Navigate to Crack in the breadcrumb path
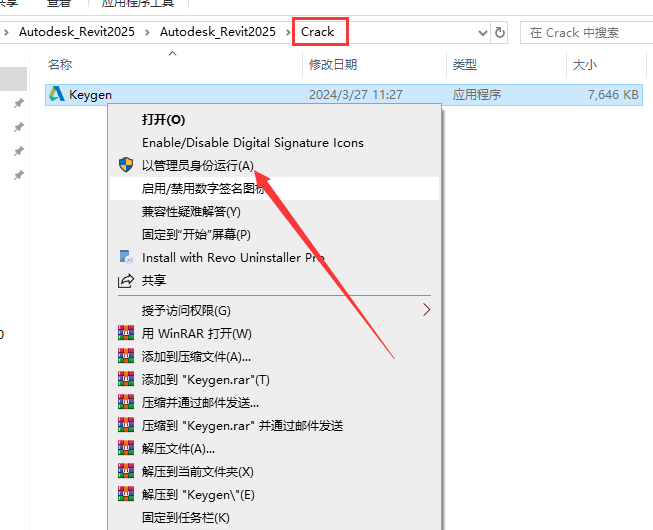The image size is (653, 530). (318, 32)
